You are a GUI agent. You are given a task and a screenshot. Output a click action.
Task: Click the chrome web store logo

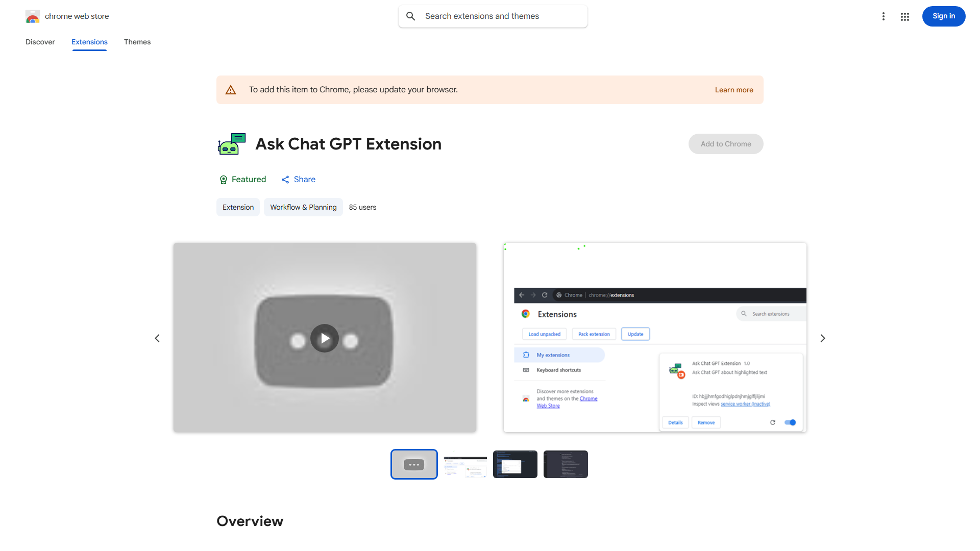click(x=33, y=16)
